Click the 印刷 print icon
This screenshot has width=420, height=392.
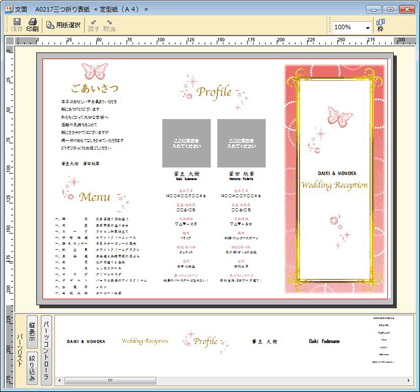(32, 25)
